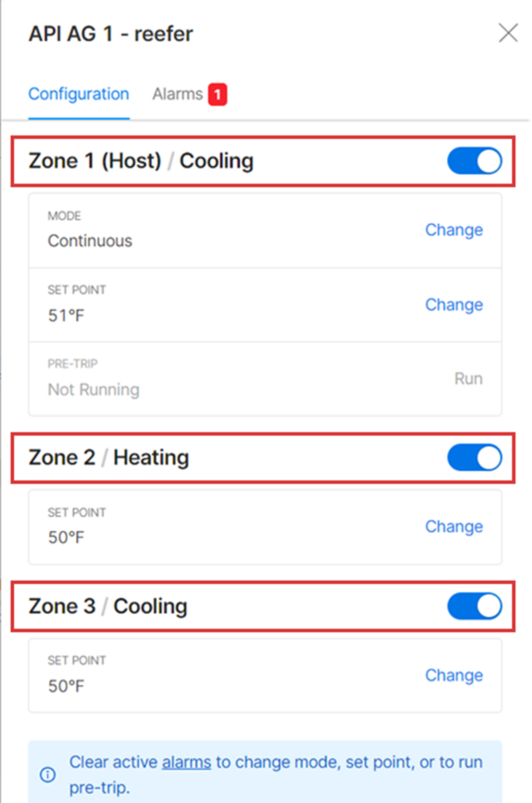
Task: Click the API AG 1 - reefer title
Action: tap(111, 34)
